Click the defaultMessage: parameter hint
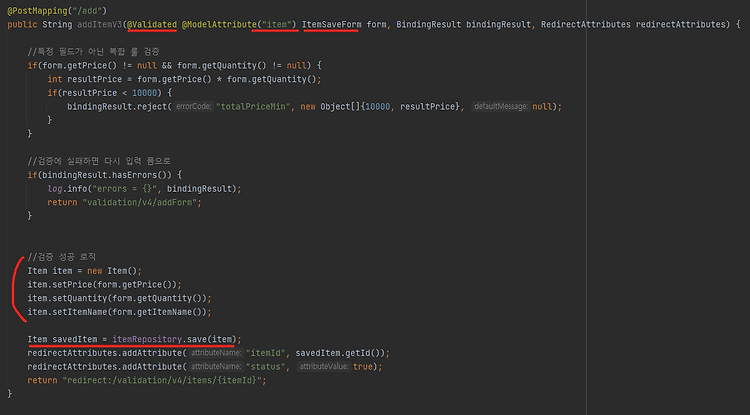 click(x=501, y=106)
